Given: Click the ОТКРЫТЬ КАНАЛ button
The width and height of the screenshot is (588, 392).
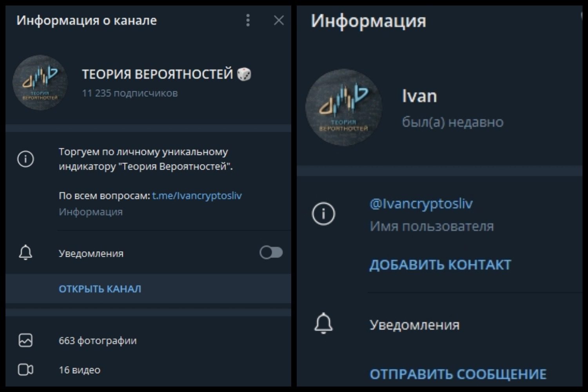Looking at the screenshot, I should tap(100, 289).
